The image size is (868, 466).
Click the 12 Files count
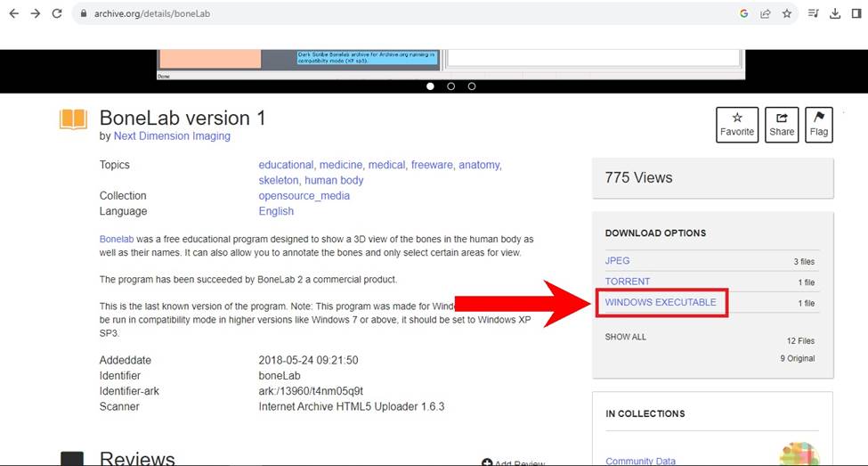[x=800, y=340]
